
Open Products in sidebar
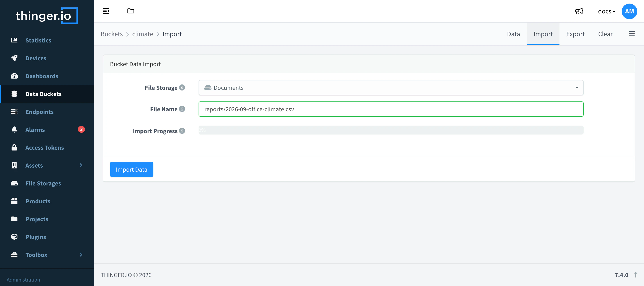click(x=47, y=201)
